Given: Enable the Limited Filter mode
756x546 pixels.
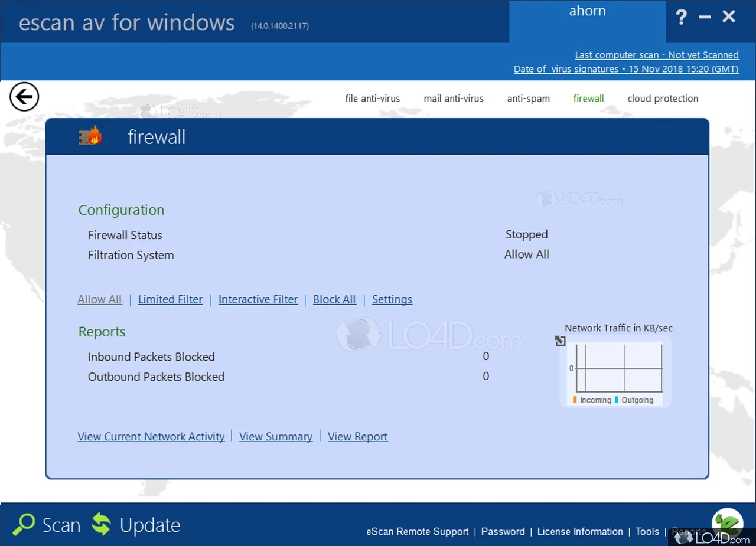Looking at the screenshot, I should point(170,299).
